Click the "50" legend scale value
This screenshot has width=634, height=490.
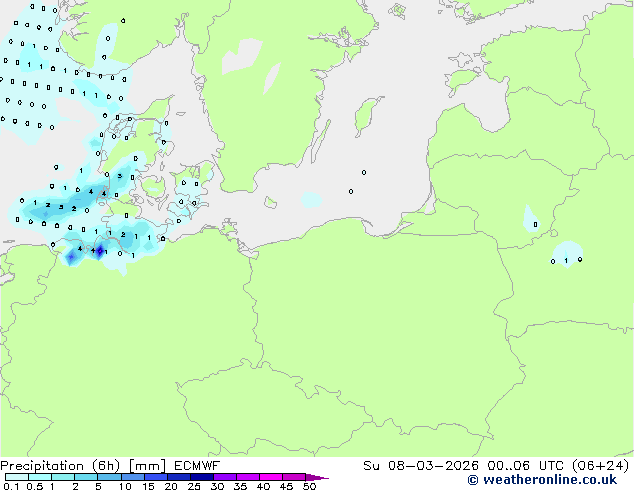[x=309, y=486]
